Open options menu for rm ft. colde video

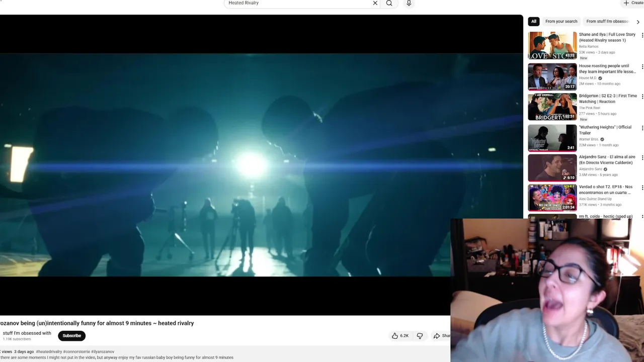[x=642, y=217]
